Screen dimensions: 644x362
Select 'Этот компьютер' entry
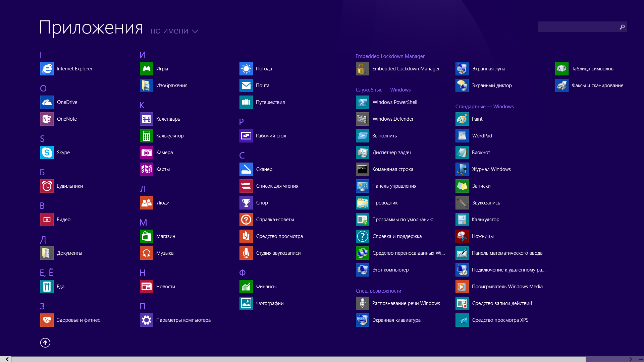[x=390, y=270]
